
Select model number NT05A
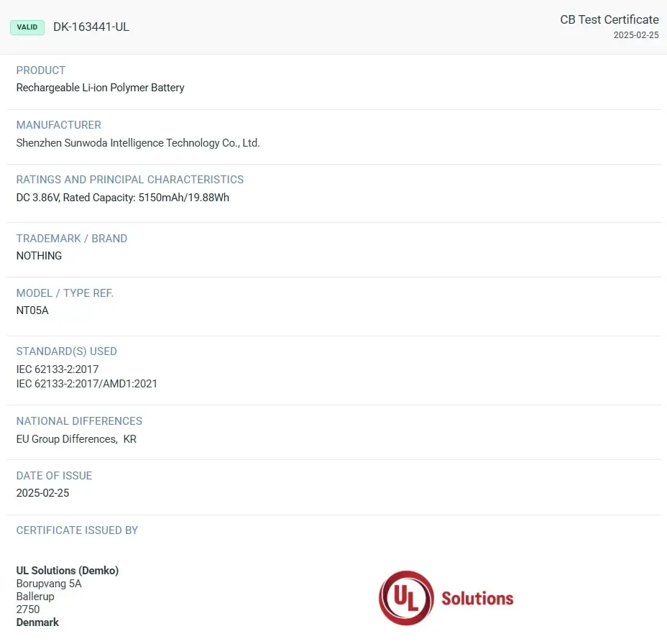pos(32,310)
